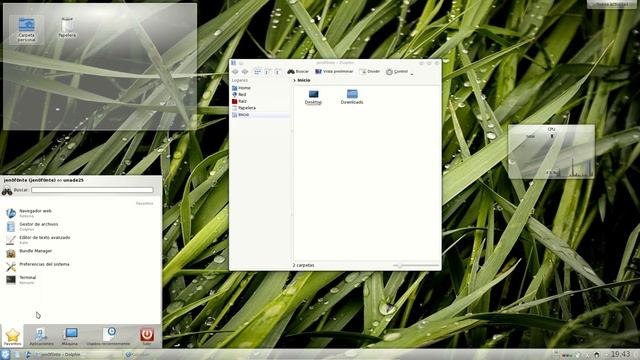
Task: Launch Navegador web from favorites
Action: [80, 213]
